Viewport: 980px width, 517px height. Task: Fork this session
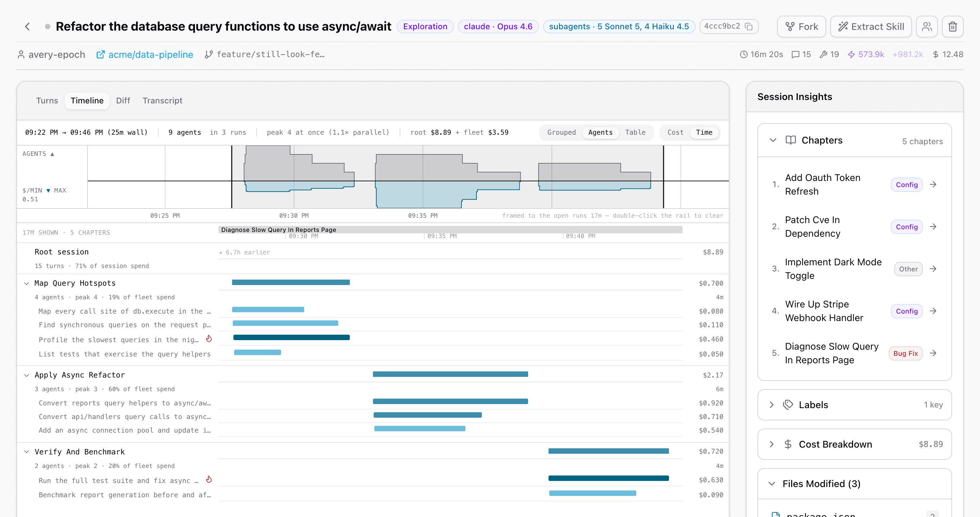point(801,27)
